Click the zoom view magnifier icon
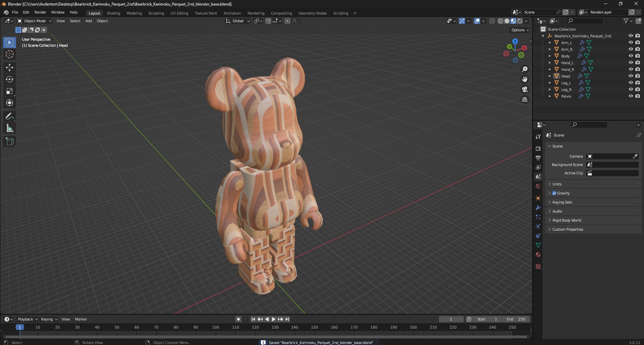Viewport: 644px width, 345px height. pos(525,69)
